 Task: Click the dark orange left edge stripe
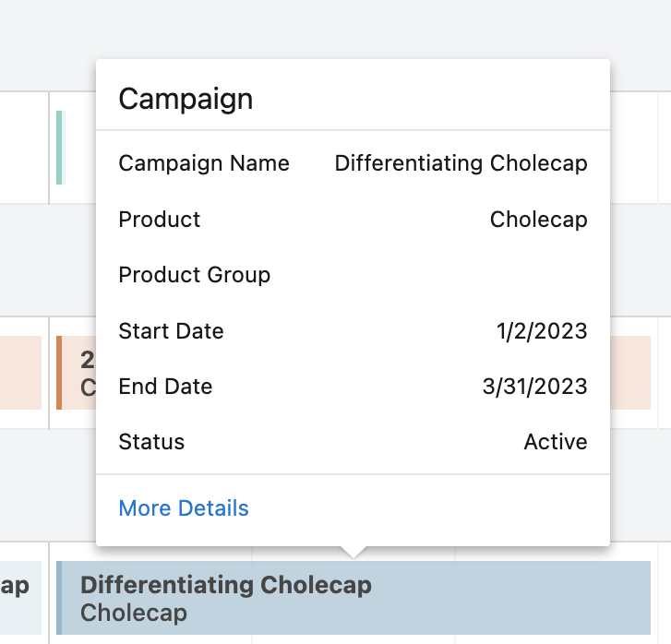click(x=59, y=372)
